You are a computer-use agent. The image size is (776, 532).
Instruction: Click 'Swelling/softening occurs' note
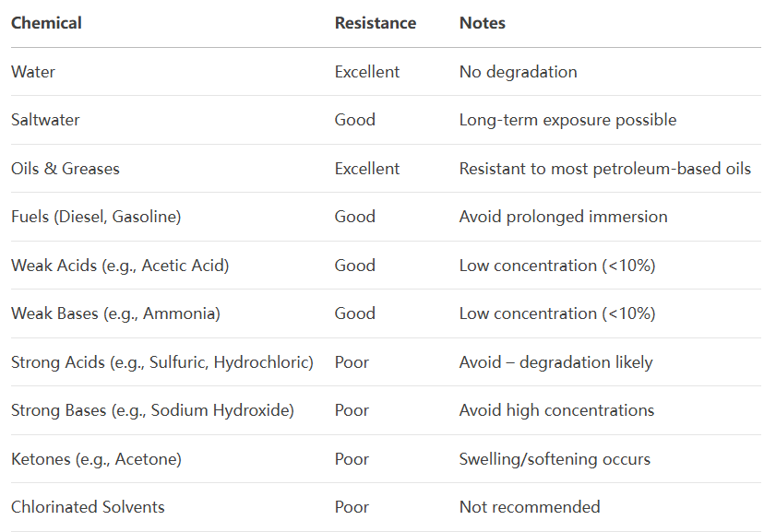pyautogui.click(x=555, y=460)
